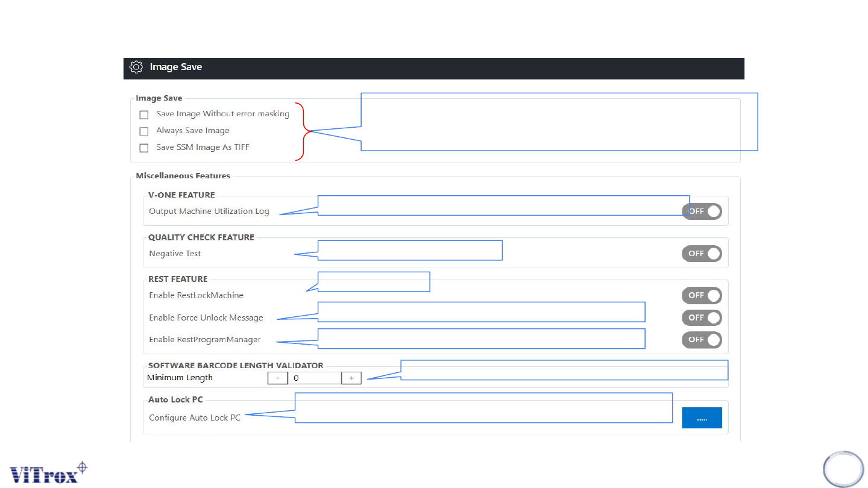The image size is (868, 488).
Task: Click the Negative Test label
Action: click(x=175, y=254)
